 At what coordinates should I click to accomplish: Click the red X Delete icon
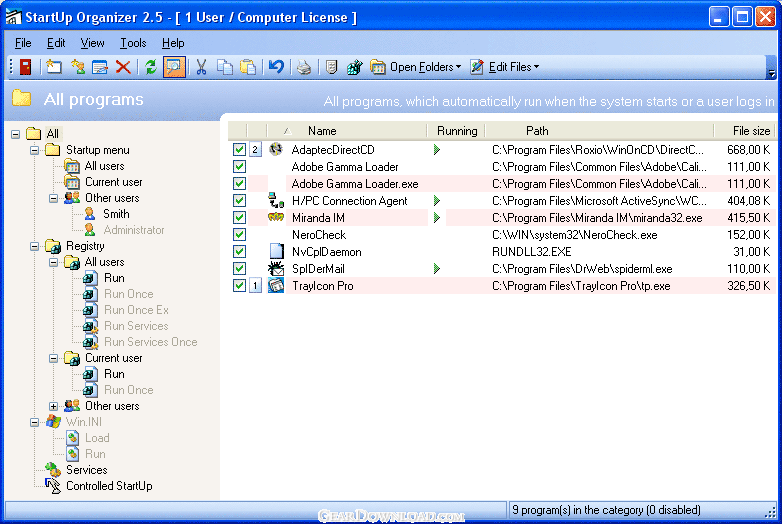(123, 67)
